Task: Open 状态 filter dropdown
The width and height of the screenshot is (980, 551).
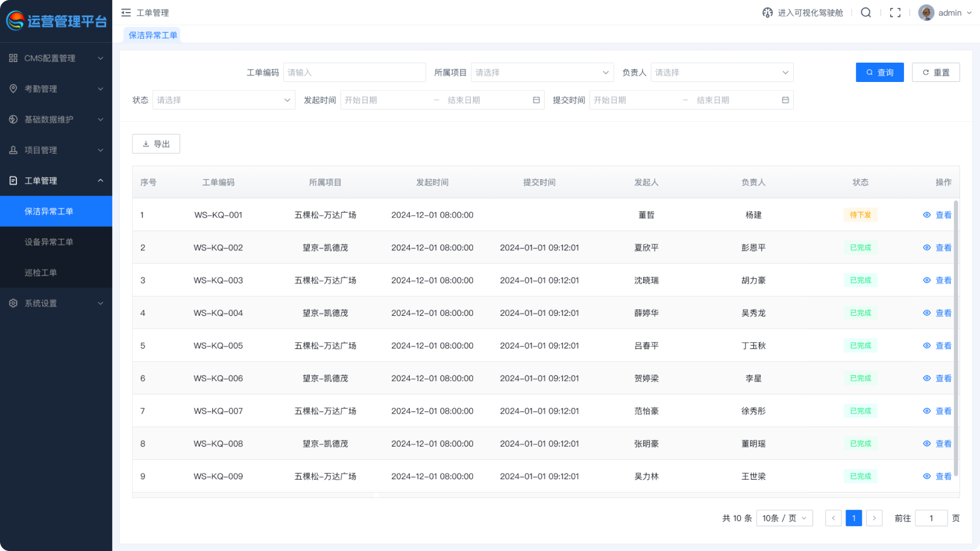Action: coord(224,100)
